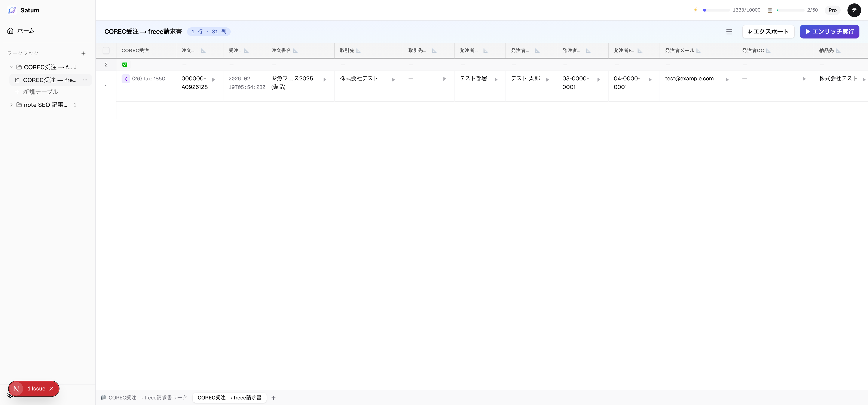The width and height of the screenshot is (868, 405).
Task: Open the three-dot menu for the COREC table
Action: (85, 80)
